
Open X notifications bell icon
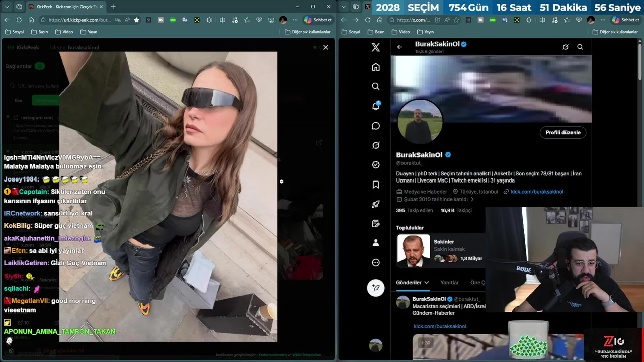tap(376, 106)
